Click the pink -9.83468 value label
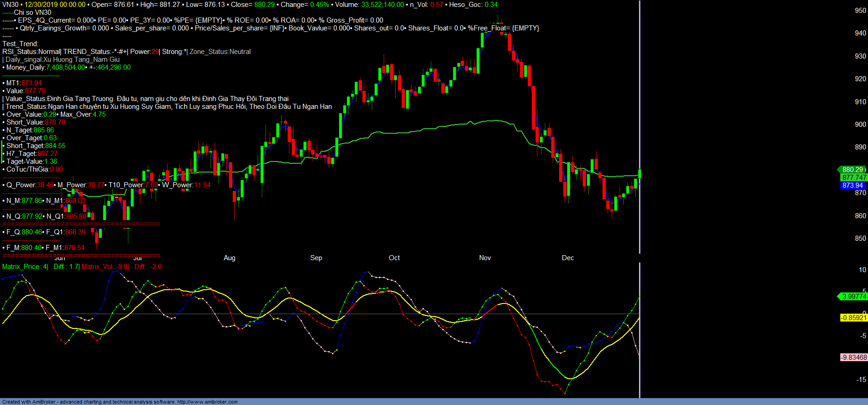The height and width of the screenshot is (405, 868). click(x=854, y=357)
